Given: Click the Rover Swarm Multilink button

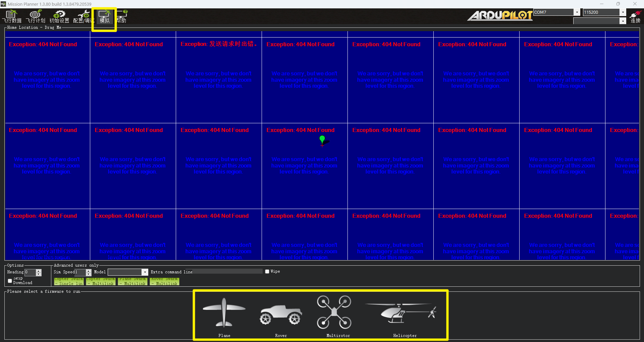Looking at the screenshot, I should tap(164, 281).
